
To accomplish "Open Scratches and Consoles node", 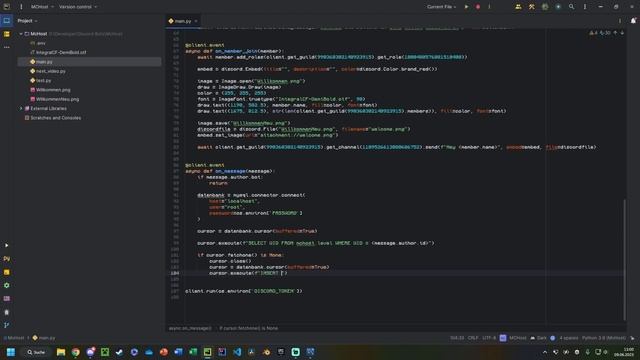I will tap(53, 118).
